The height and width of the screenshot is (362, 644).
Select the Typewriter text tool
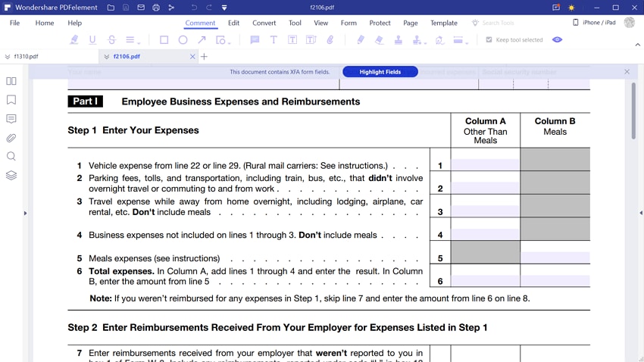point(274,40)
